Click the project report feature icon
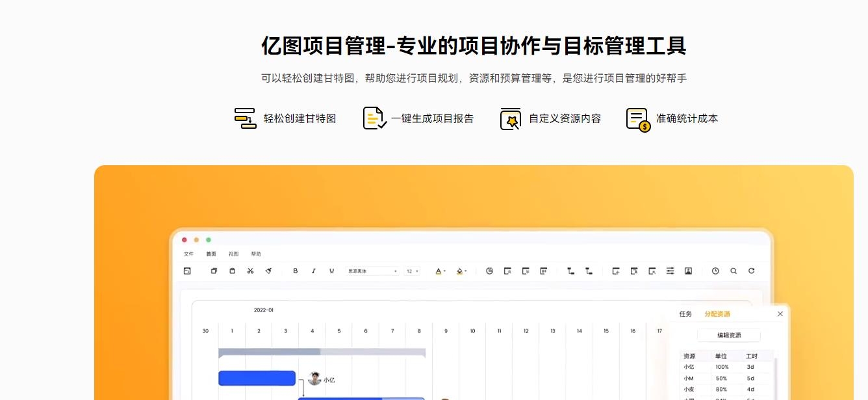The image size is (868, 400). [374, 118]
